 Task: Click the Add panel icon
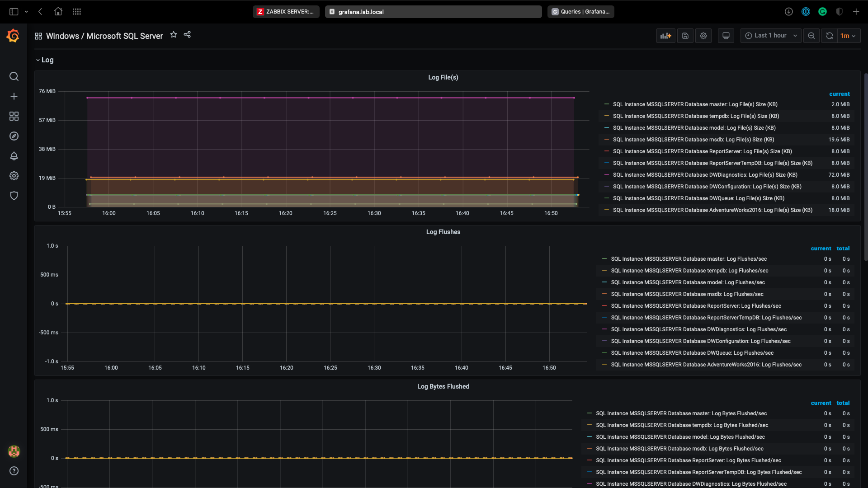tap(665, 36)
